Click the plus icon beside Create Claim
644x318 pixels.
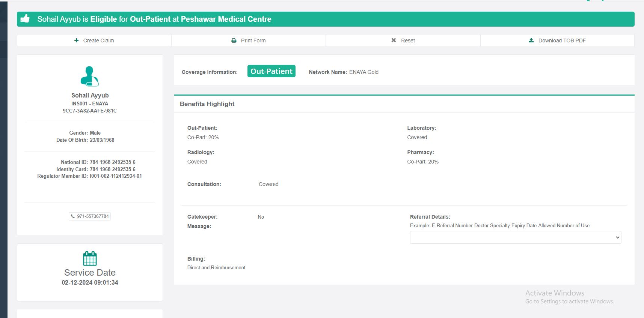click(77, 40)
